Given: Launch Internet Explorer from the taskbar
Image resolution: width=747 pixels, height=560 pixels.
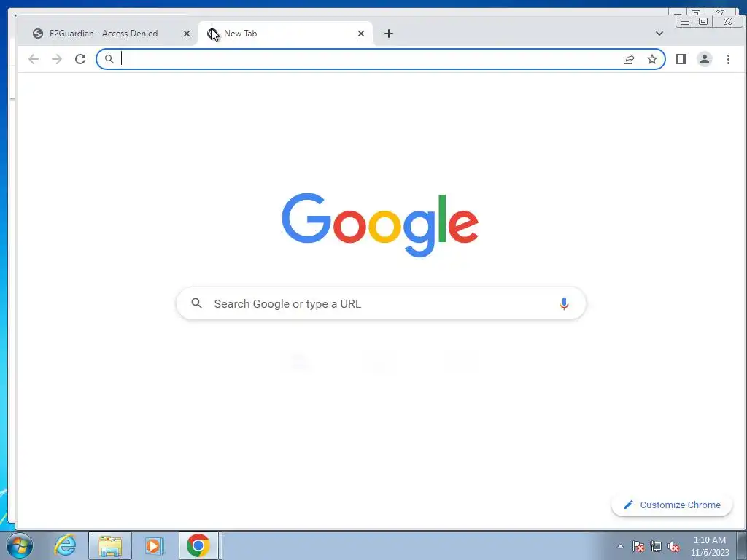Looking at the screenshot, I should [65, 545].
